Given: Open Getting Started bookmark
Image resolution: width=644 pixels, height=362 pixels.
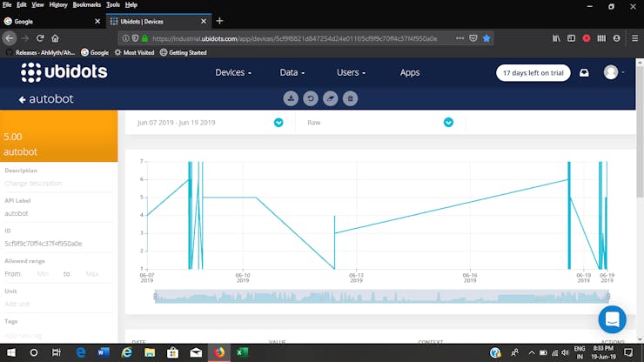Looking at the screenshot, I should (x=183, y=52).
